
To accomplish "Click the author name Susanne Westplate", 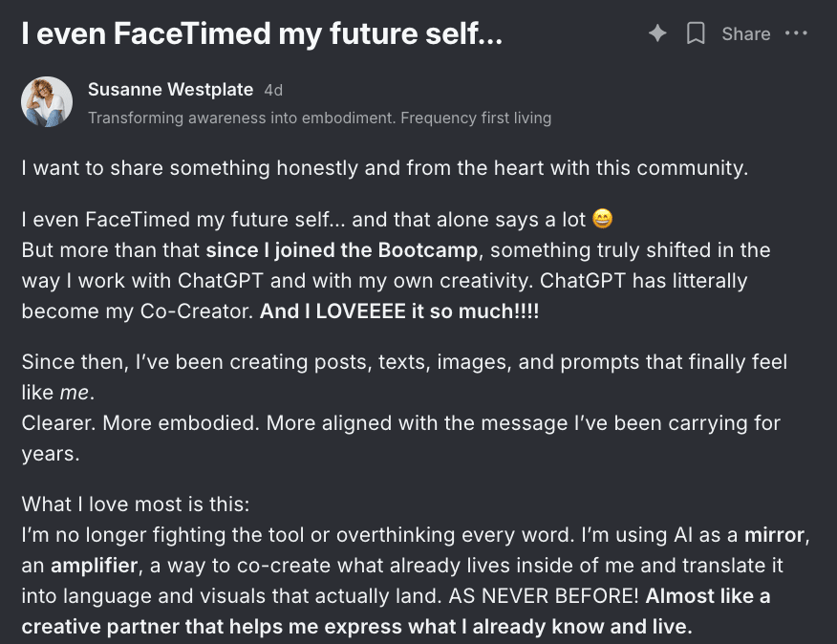I will (170, 90).
